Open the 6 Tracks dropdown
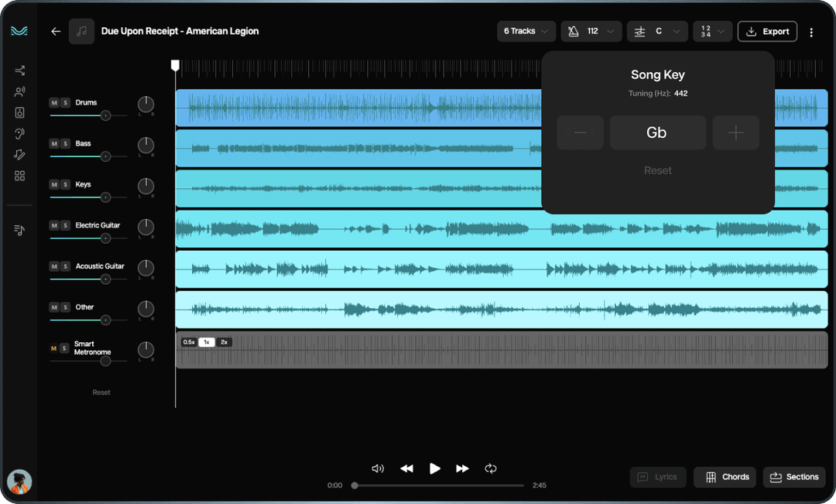The width and height of the screenshot is (836, 504). tap(526, 31)
